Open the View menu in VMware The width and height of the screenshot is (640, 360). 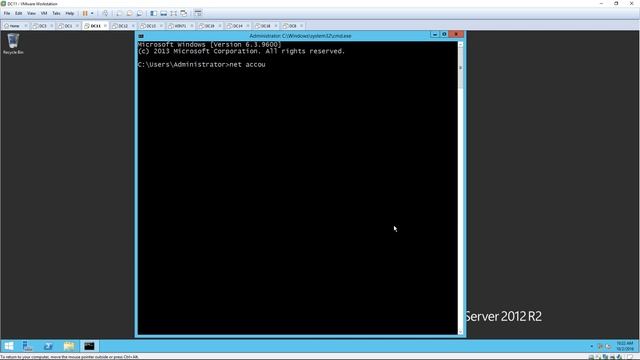coord(31,13)
